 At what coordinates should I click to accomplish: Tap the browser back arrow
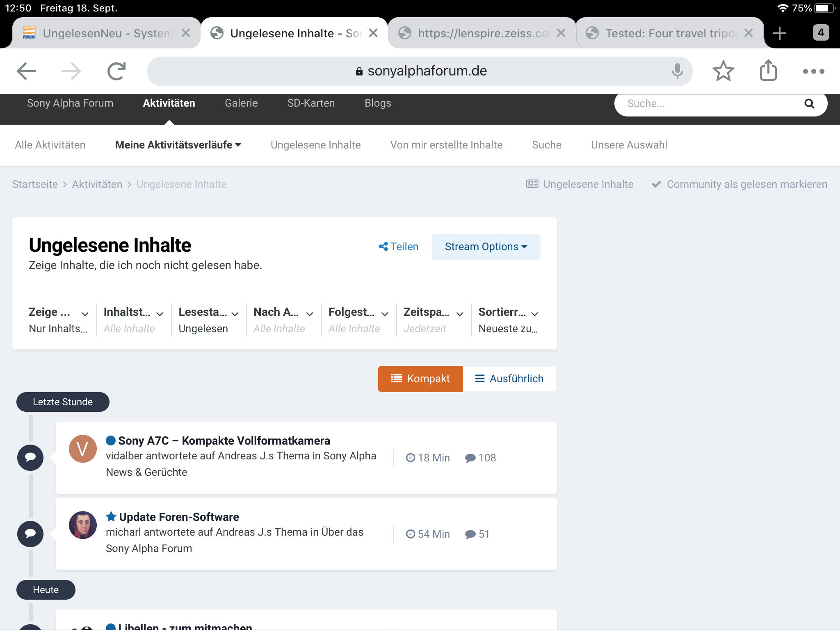(27, 71)
